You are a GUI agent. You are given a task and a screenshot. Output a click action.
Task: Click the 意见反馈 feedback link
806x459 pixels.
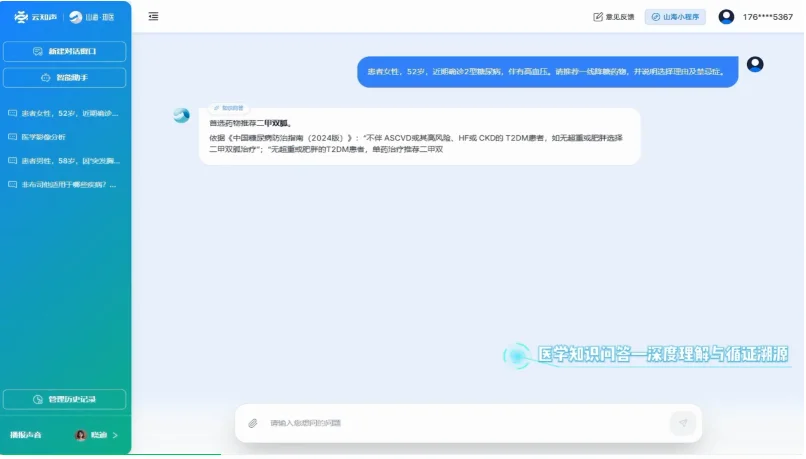(614, 17)
